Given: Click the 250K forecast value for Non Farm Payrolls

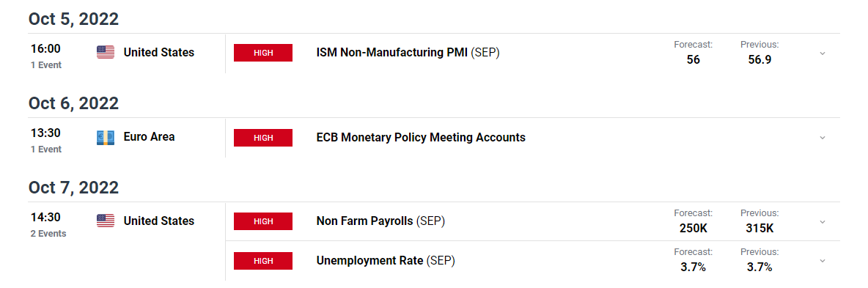Looking at the screenshot, I should pyautogui.click(x=693, y=228).
